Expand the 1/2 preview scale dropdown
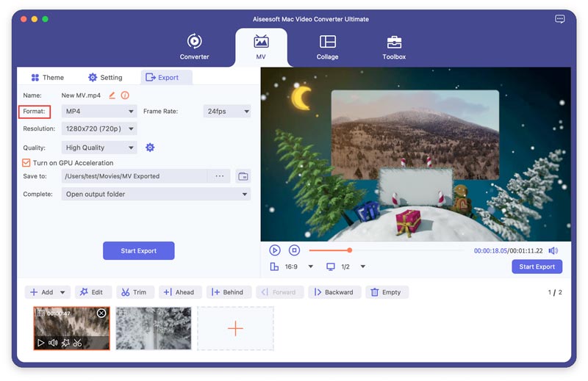 point(362,266)
